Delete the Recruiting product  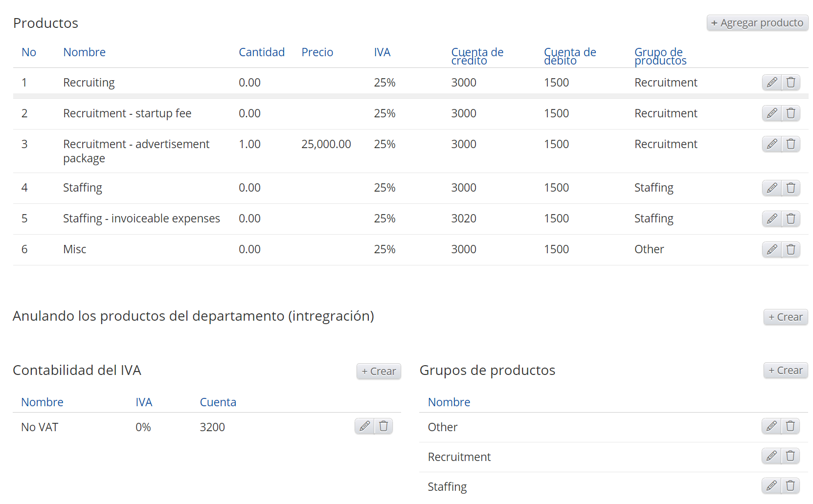point(790,83)
